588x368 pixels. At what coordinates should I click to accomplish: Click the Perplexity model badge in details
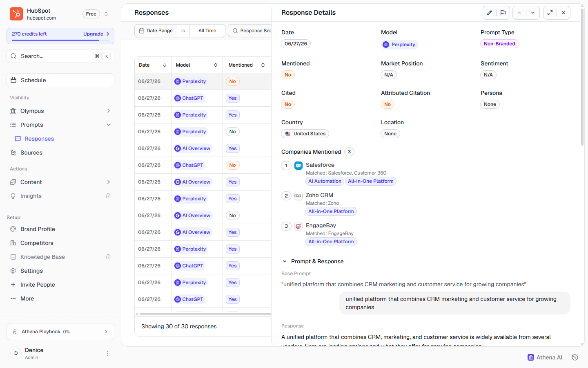click(x=399, y=45)
